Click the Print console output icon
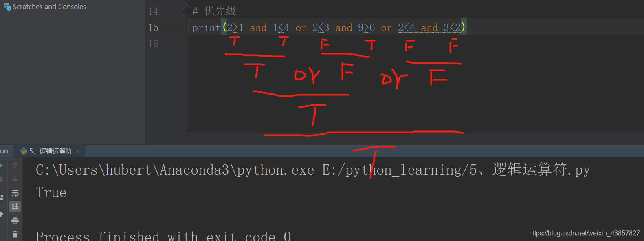Viewport: 644px width, 241px height. (15, 221)
